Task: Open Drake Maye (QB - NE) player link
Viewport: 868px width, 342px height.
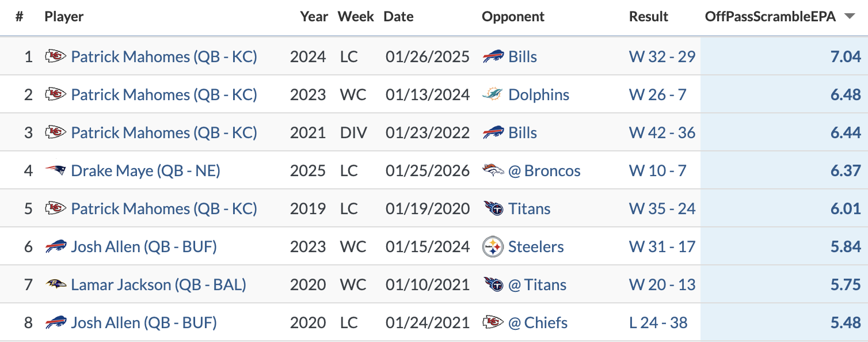Action: coord(146,170)
